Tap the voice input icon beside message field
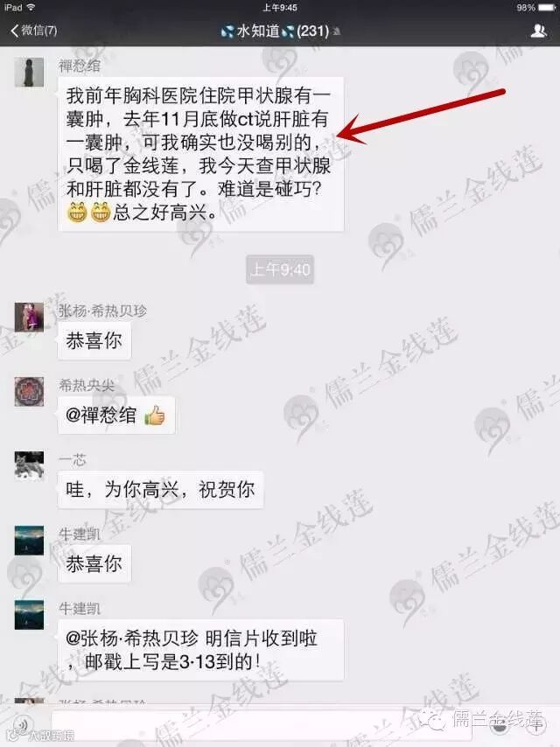Viewport: 560px width, 747px height. [x=22, y=725]
